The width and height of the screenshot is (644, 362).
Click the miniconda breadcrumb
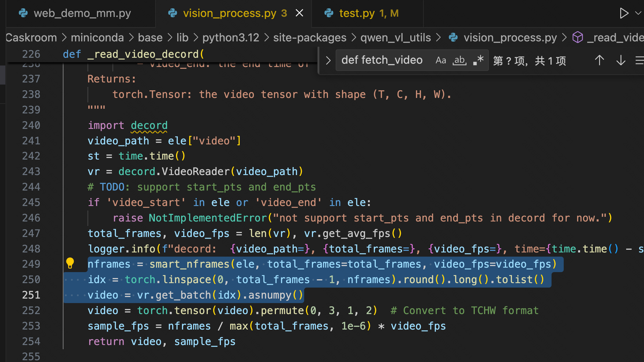coord(97,38)
